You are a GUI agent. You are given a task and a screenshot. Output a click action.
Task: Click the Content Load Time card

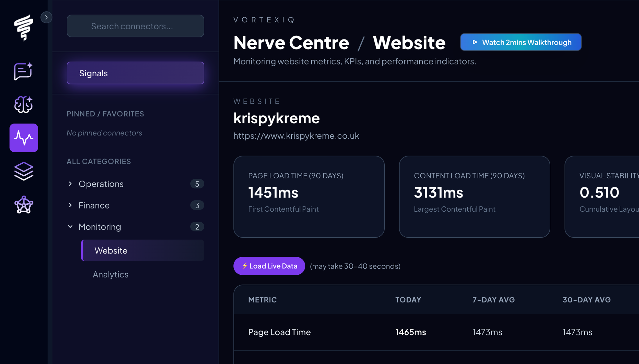[x=474, y=197]
